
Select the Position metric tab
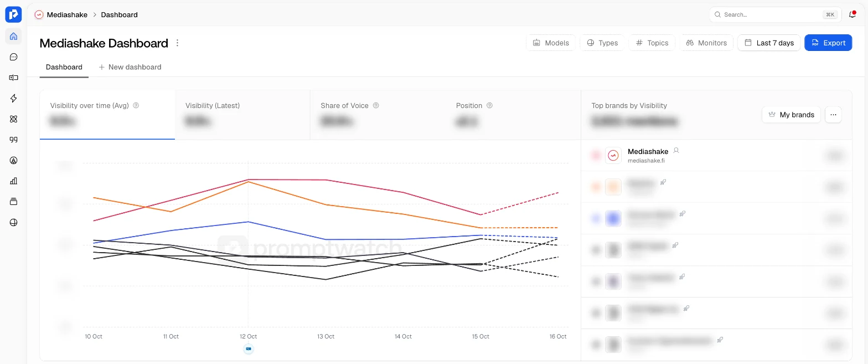513,115
